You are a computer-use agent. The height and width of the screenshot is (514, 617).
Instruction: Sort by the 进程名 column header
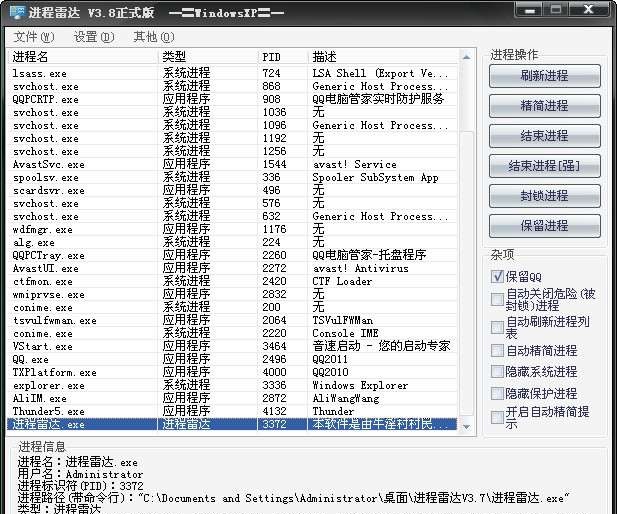click(x=83, y=57)
